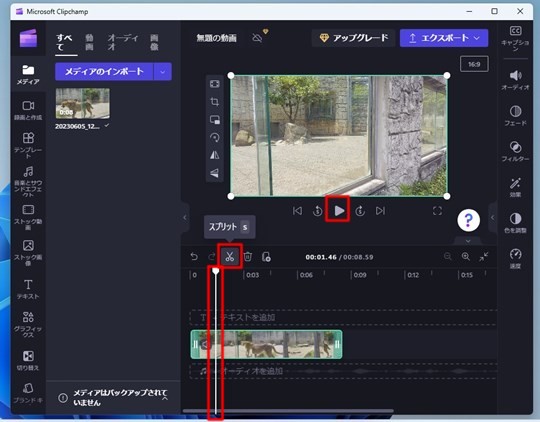
Task: Open music and sound effects panel
Action: coord(28,181)
